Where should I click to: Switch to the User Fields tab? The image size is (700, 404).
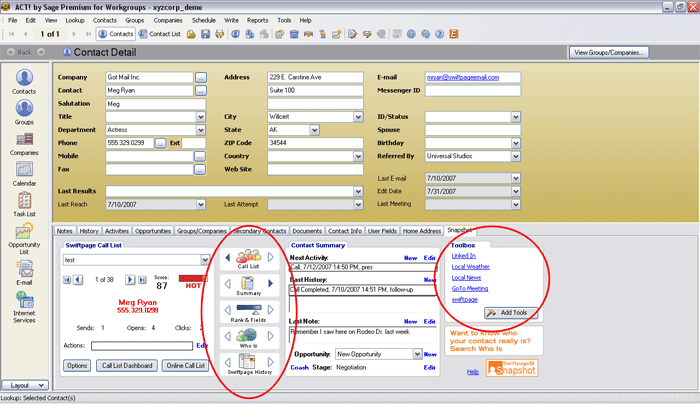(382, 231)
